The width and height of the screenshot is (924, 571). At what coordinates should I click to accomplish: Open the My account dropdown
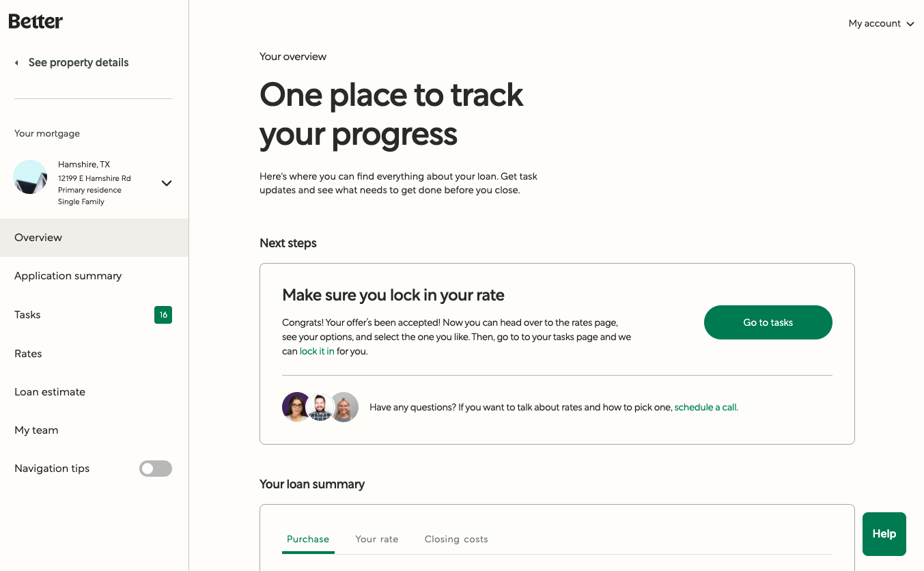point(881,24)
